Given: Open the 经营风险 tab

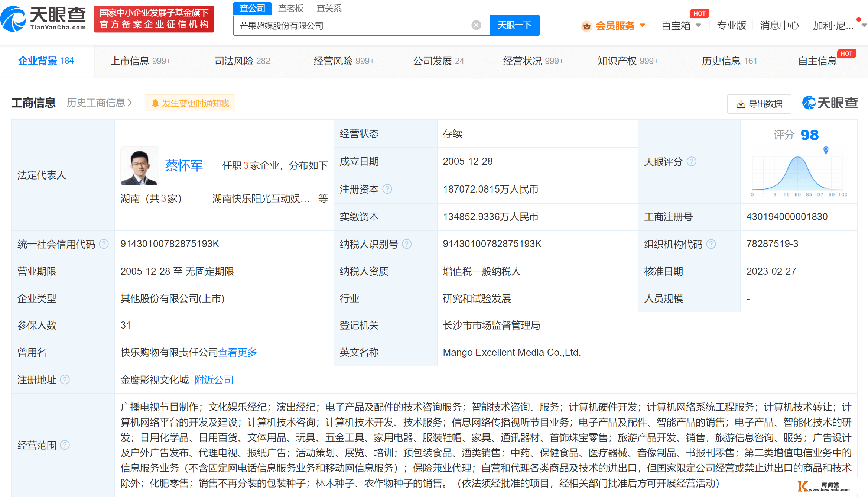Looking at the screenshot, I should [x=344, y=61].
